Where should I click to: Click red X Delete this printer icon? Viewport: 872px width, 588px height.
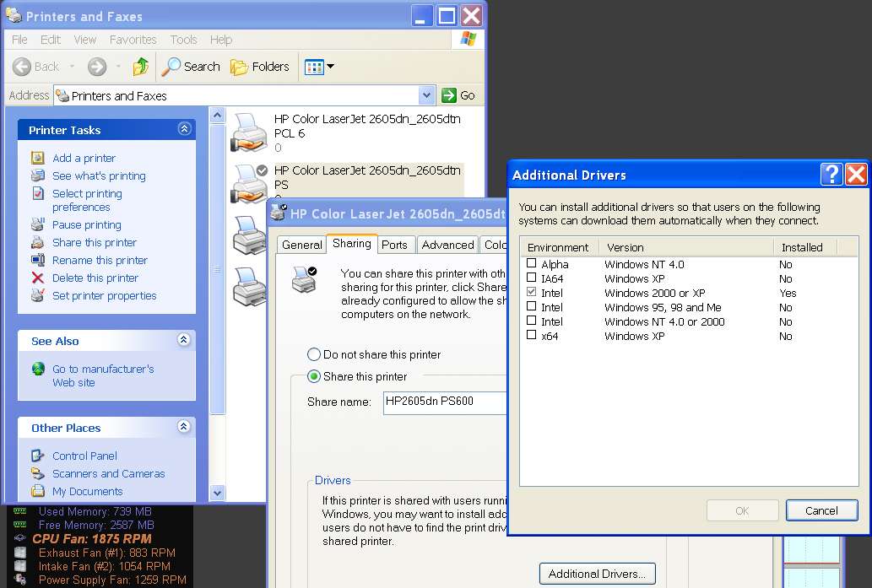tap(38, 278)
